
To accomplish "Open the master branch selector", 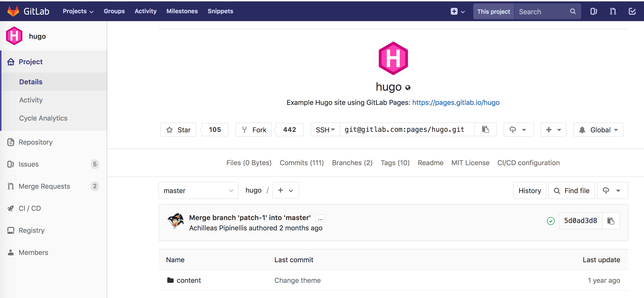I will pyautogui.click(x=198, y=191).
